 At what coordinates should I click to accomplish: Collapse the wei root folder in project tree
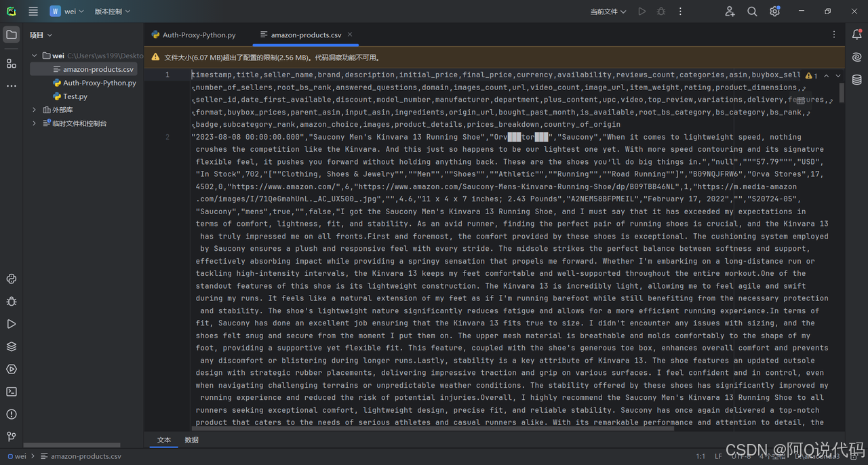click(35, 56)
